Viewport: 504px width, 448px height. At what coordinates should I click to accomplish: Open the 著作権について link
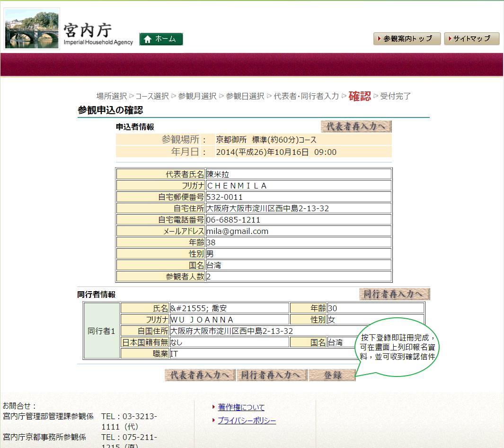(241, 407)
